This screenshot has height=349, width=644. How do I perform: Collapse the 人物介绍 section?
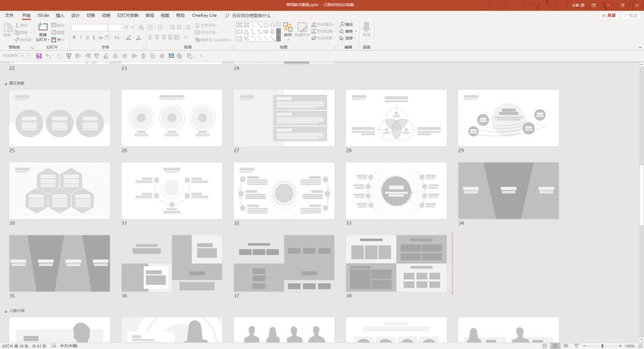tap(6, 311)
